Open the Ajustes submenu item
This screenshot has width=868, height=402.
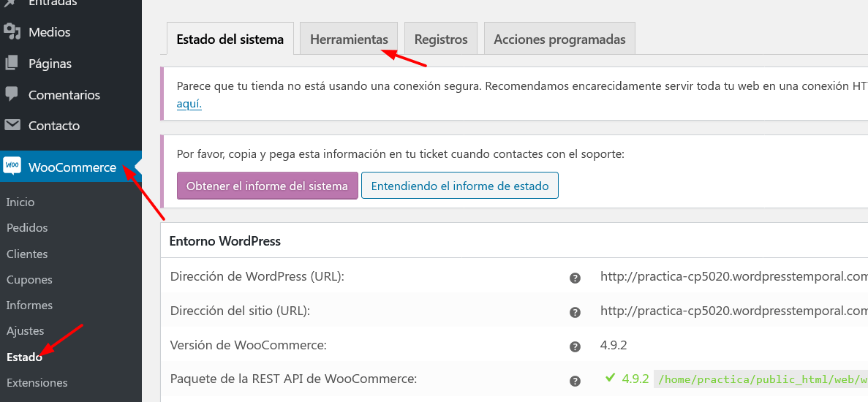[x=25, y=330]
